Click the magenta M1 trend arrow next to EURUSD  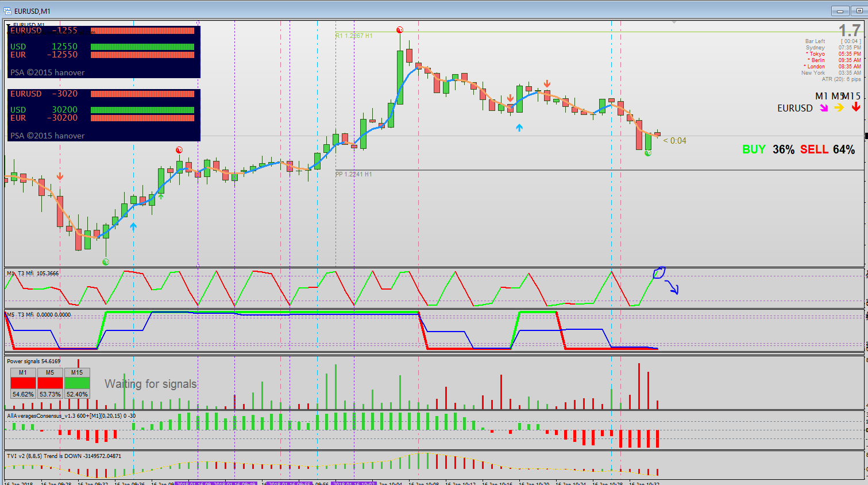tap(824, 108)
